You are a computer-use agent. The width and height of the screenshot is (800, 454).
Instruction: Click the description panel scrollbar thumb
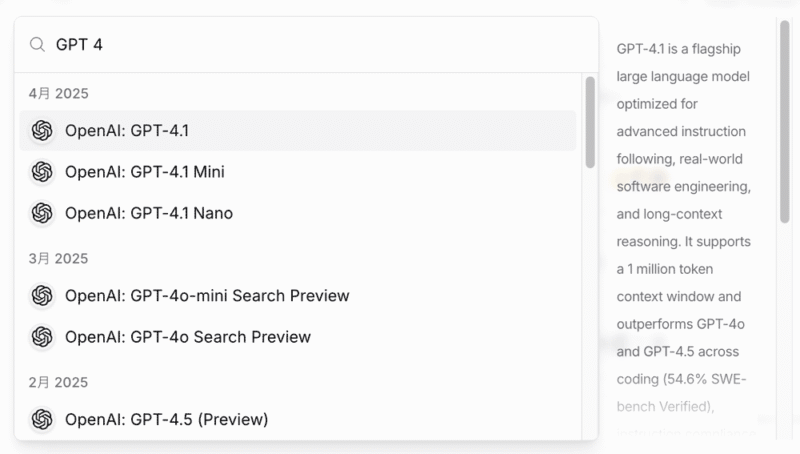click(x=785, y=121)
